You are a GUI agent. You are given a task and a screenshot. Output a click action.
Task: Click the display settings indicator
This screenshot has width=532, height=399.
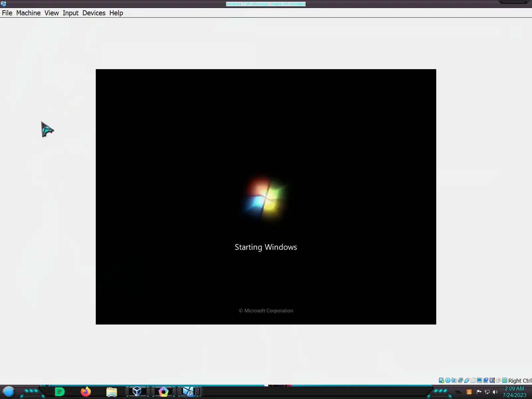(x=479, y=380)
